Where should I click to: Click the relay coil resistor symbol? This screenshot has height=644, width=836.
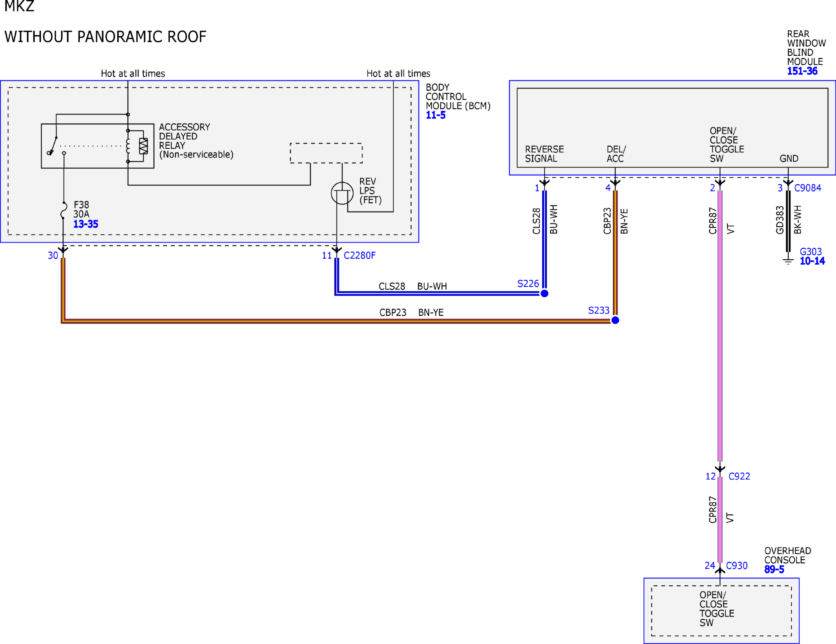coord(144,146)
